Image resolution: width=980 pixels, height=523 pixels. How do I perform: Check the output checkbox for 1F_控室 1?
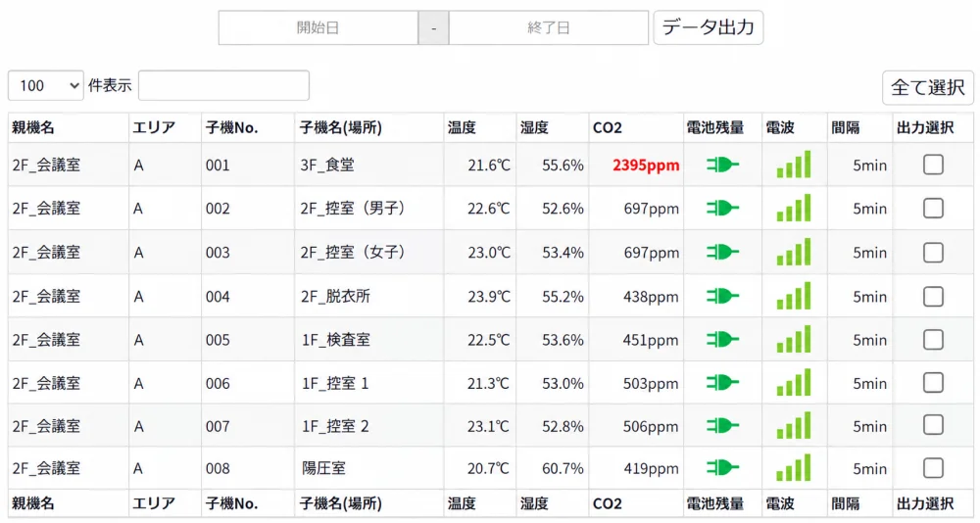pyautogui.click(x=933, y=382)
